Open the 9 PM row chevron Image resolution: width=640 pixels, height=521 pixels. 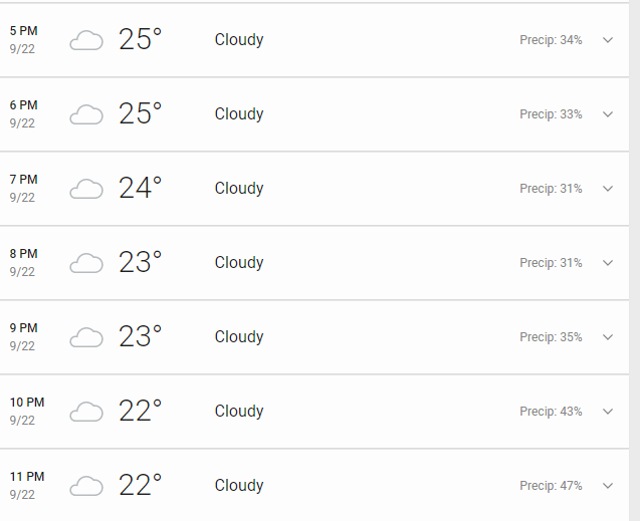coord(608,337)
